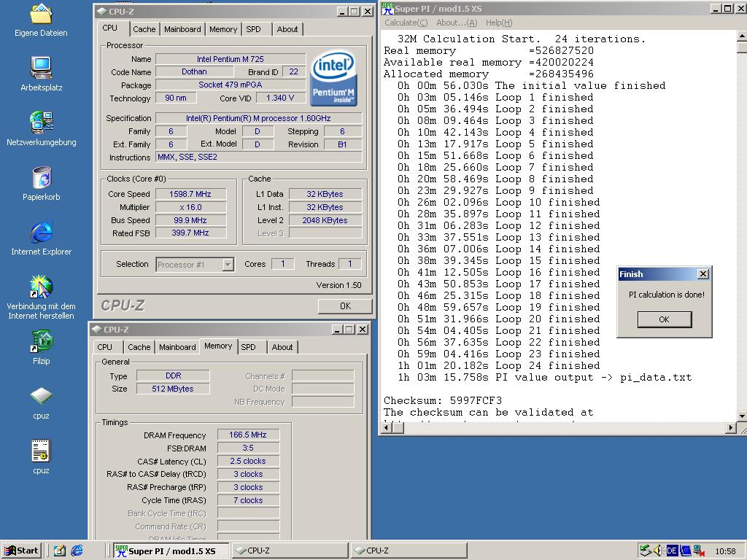Click Super PI vertical scrollbar up arrow
The width and height of the screenshot is (747, 560).
742,35
